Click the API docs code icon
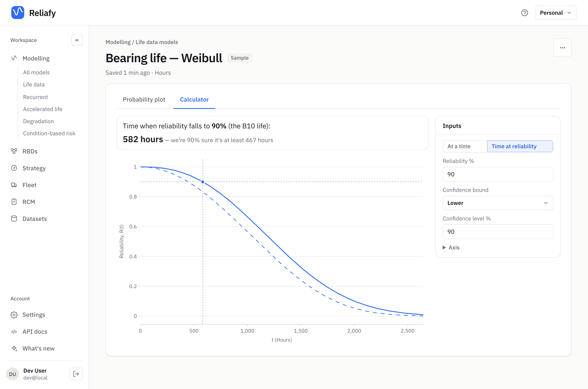Viewport: 588px width, 389px height. coord(14,332)
